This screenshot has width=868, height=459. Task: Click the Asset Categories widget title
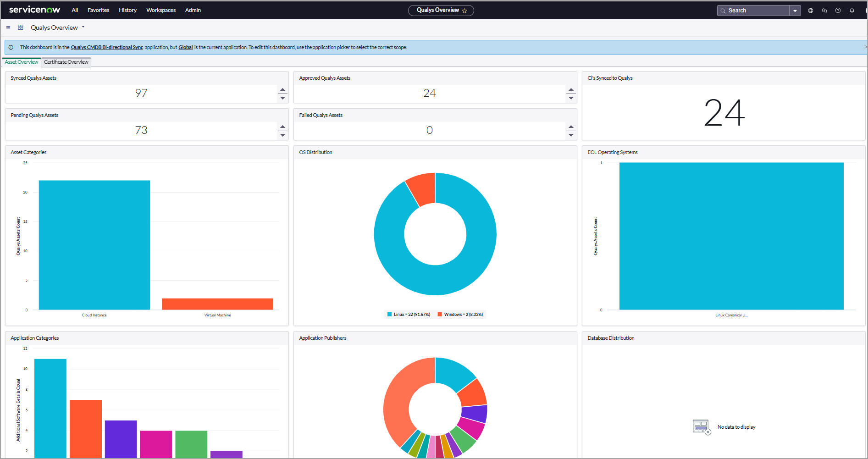[28, 152]
